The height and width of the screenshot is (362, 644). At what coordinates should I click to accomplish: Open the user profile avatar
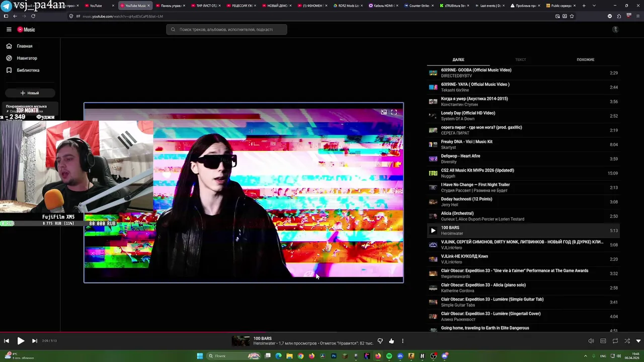tap(615, 30)
